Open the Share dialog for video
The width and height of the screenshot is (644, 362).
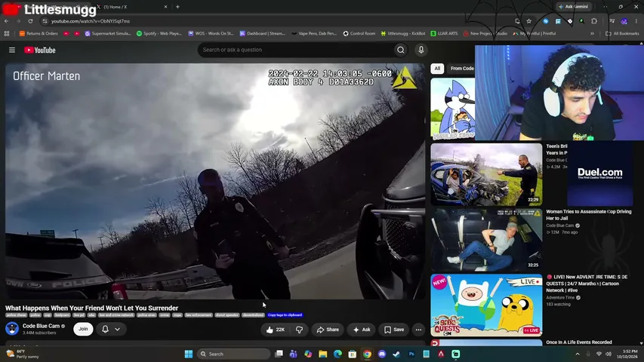click(328, 330)
